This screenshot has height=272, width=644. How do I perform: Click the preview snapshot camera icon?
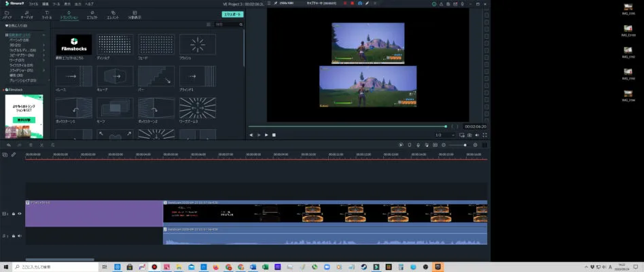[x=469, y=135]
